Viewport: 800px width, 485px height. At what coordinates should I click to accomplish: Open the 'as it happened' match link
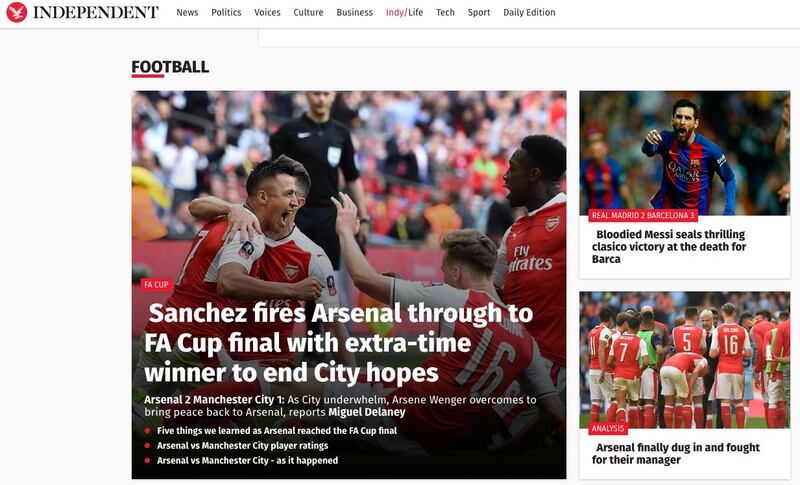pyautogui.click(x=247, y=460)
